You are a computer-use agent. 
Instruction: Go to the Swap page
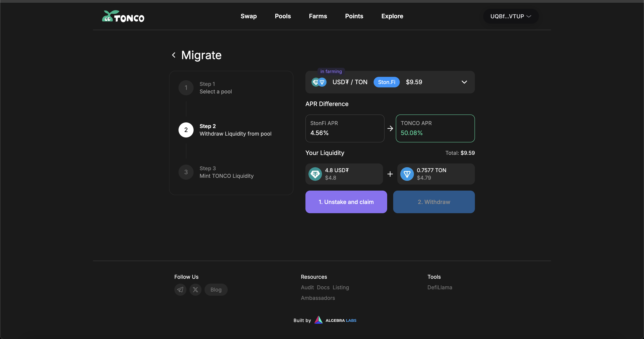(x=249, y=16)
